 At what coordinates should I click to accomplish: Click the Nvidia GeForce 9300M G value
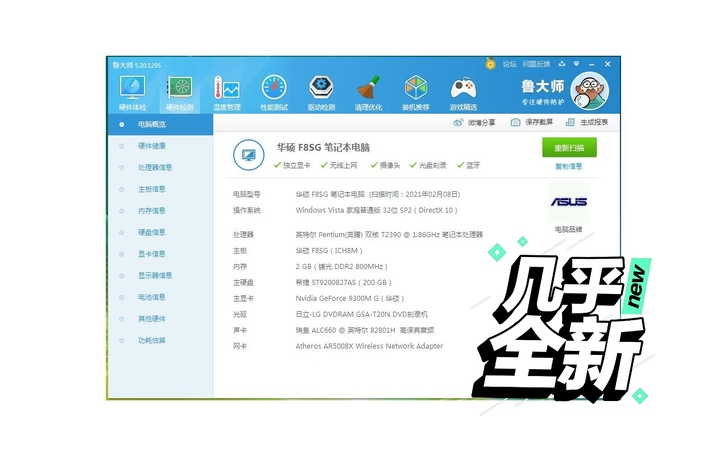click(x=350, y=299)
